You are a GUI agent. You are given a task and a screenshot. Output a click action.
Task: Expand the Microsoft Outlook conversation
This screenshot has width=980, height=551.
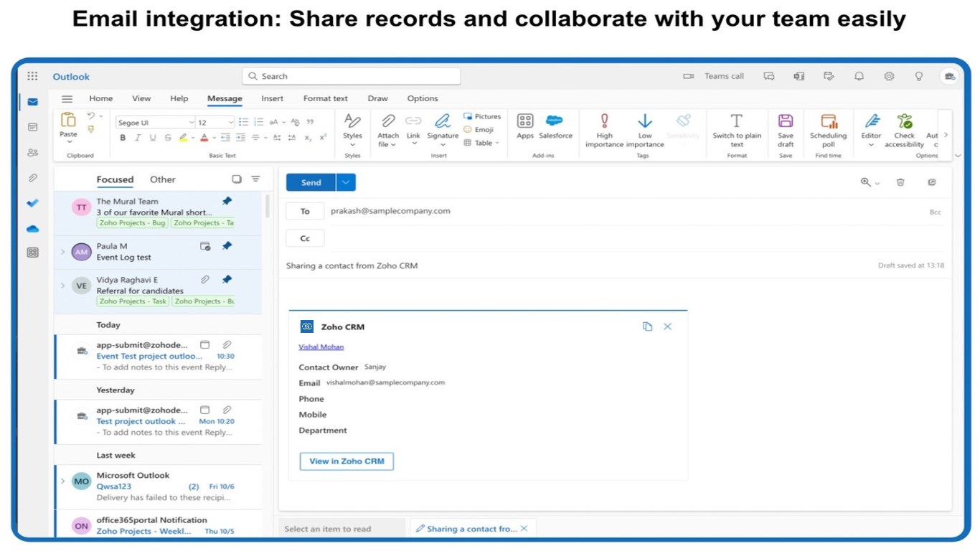[63, 481]
